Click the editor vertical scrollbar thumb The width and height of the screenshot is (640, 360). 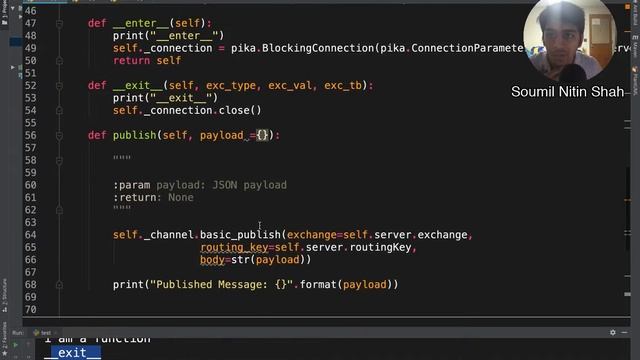tap(627, 208)
